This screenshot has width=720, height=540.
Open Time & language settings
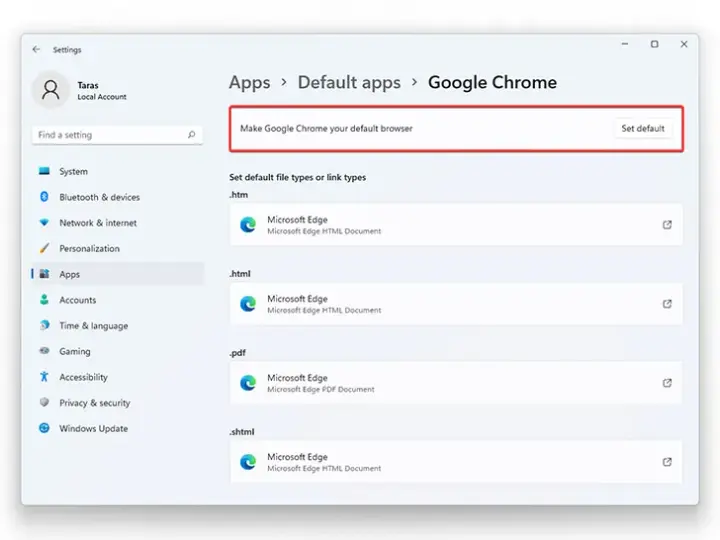pyautogui.click(x=118, y=326)
